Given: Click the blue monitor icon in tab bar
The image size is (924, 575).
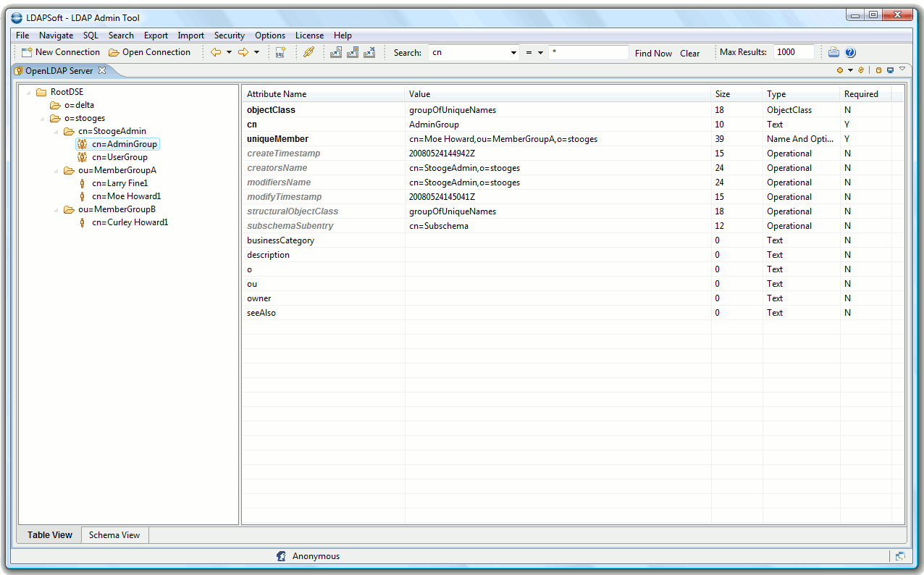Looking at the screenshot, I should coord(890,70).
